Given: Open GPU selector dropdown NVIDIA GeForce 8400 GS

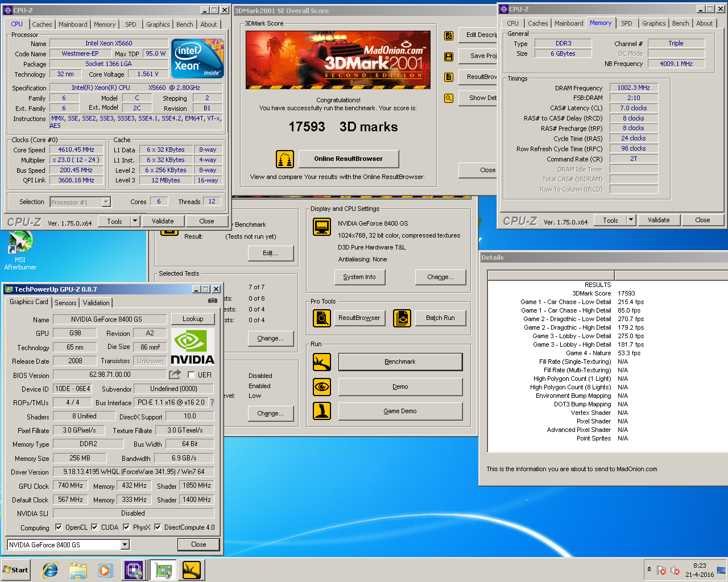Looking at the screenshot, I should (125, 545).
